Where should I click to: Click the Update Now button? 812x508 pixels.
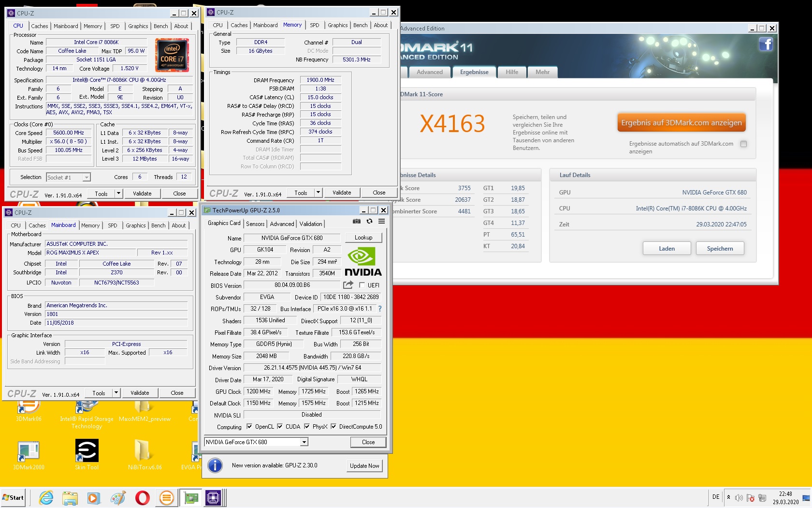click(364, 466)
